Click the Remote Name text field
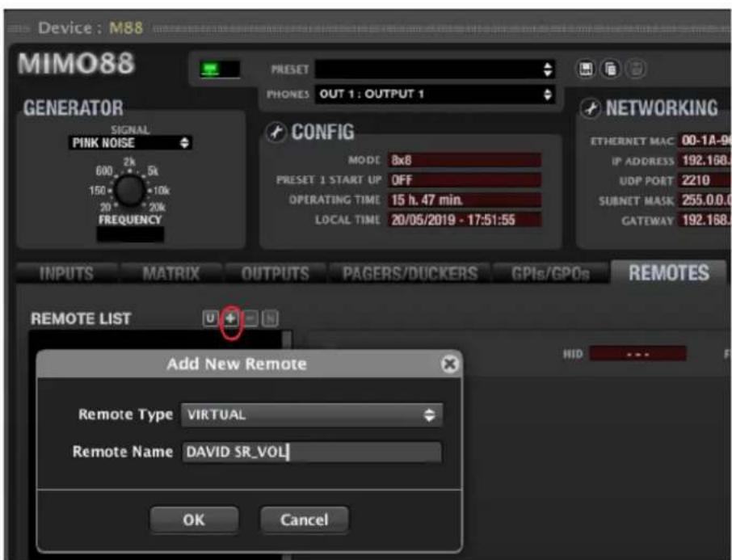The width and height of the screenshot is (732, 560). 312,452
